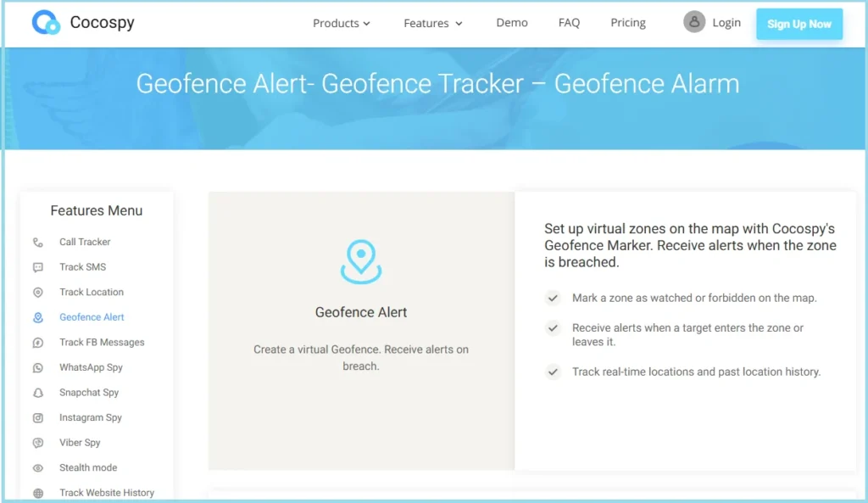This screenshot has width=868, height=503.
Task: Click the Stealth mode eye icon
Action: [38, 468]
